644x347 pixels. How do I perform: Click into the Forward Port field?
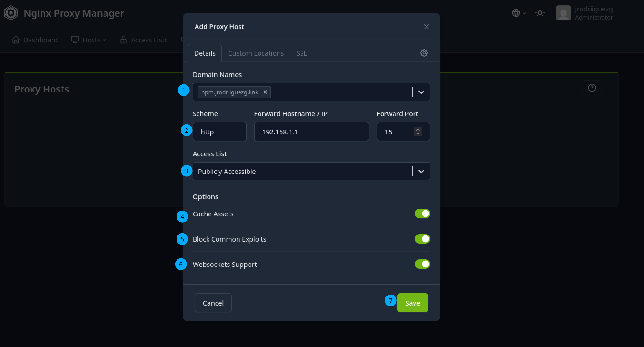click(x=404, y=132)
